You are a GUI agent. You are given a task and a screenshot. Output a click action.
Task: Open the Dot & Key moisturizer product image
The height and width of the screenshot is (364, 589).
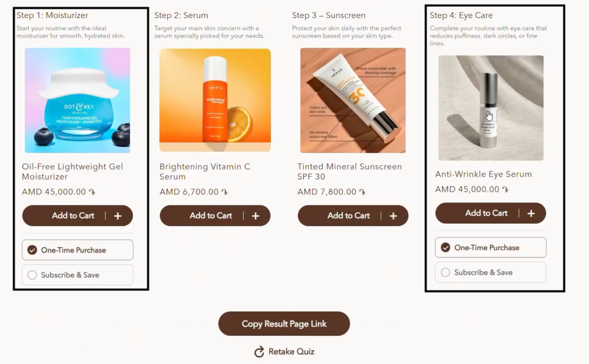tap(77, 100)
